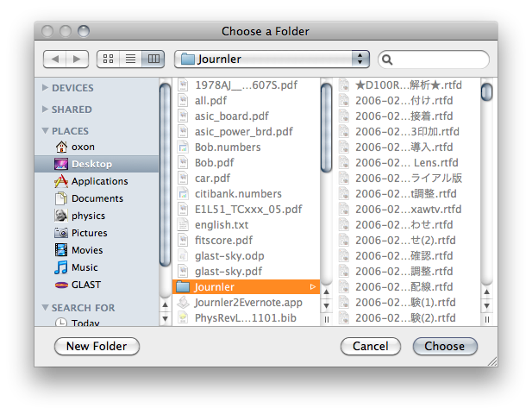
Task: Select the GLAST icon in sidebar
Action: [x=61, y=285]
